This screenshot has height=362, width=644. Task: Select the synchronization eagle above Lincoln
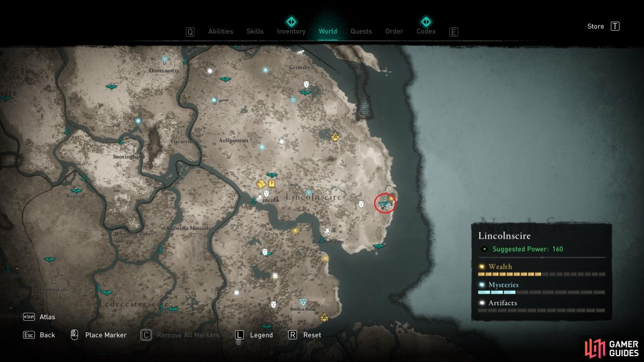(272, 175)
